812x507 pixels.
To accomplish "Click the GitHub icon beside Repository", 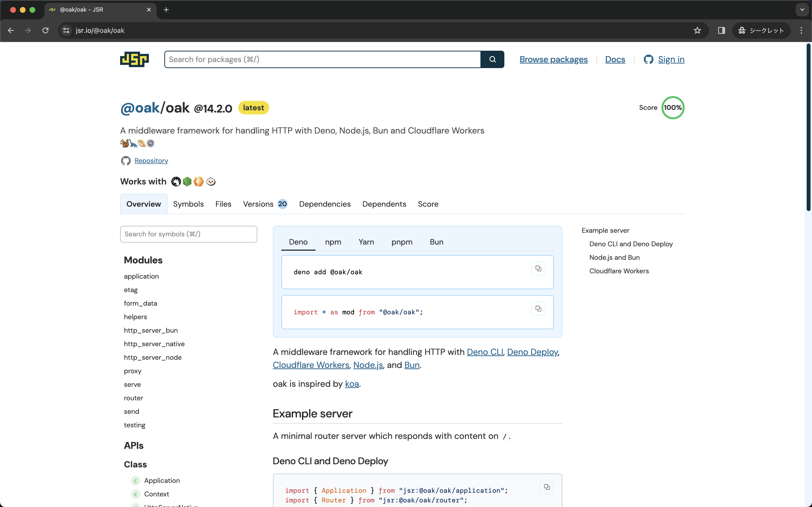I will pos(125,161).
